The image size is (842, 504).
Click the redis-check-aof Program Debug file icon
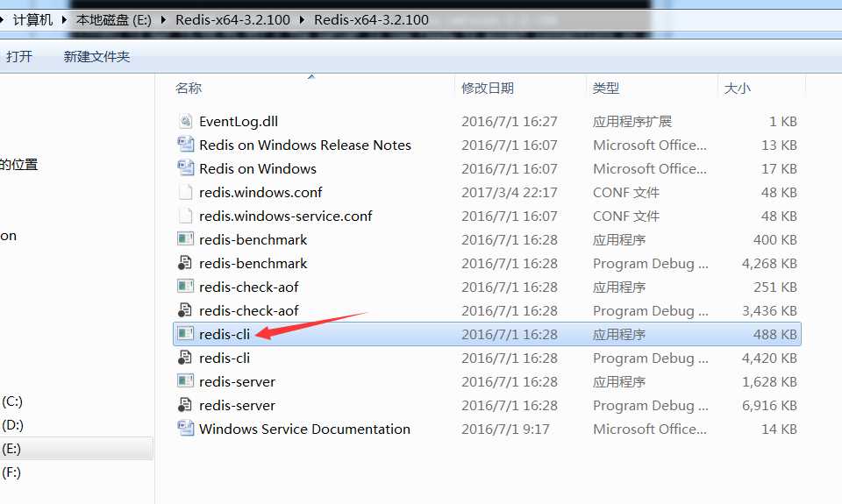(x=185, y=310)
